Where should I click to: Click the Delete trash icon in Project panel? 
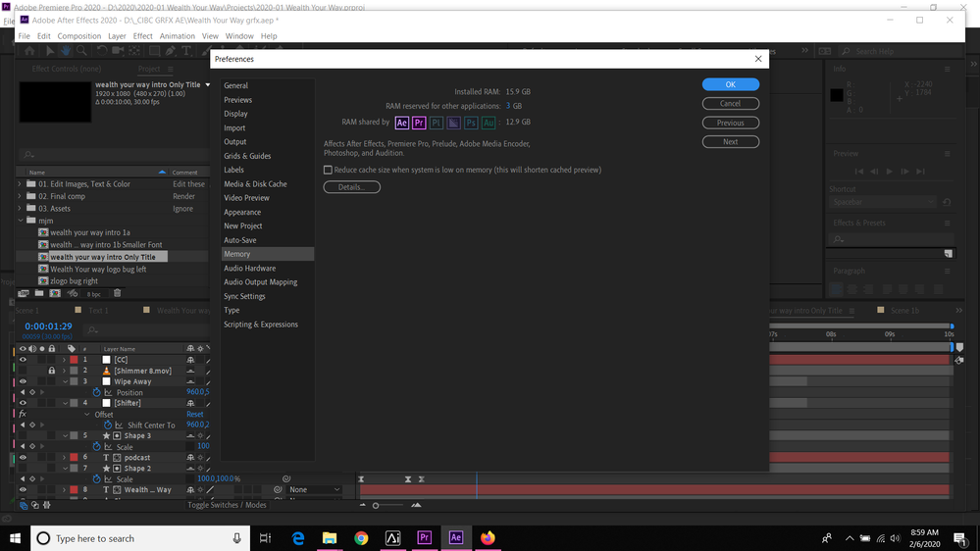click(x=117, y=293)
